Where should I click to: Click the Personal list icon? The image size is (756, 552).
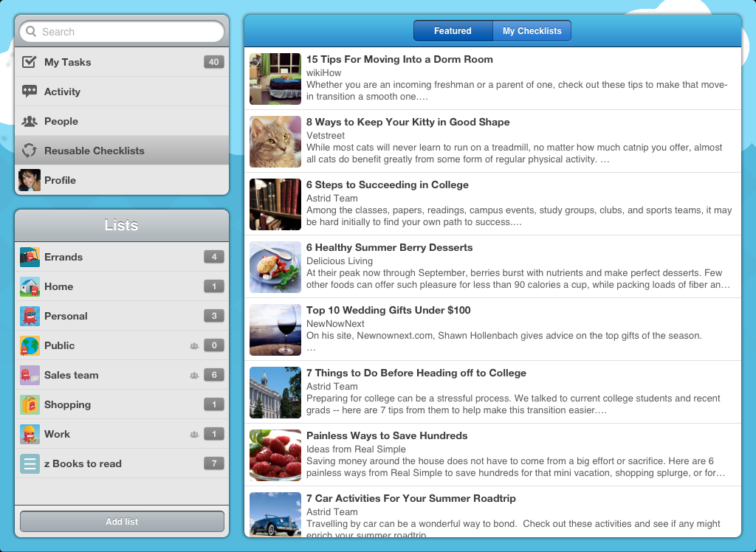30,316
